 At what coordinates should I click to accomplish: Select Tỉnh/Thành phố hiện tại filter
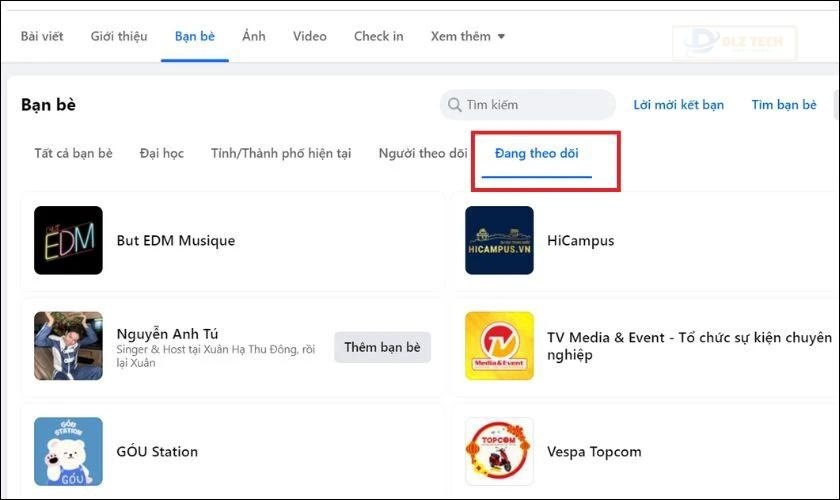tap(281, 154)
